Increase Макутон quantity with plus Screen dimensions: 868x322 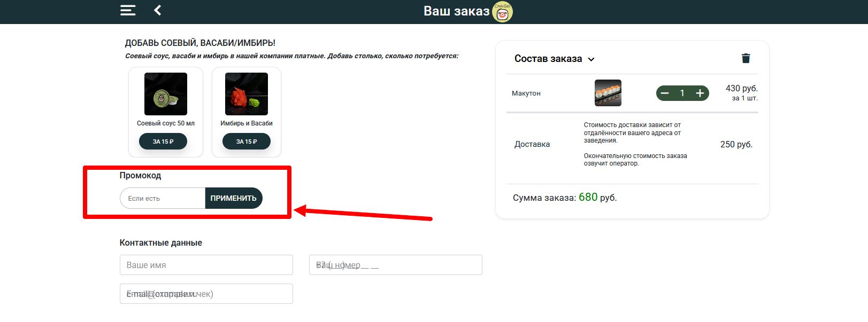pos(700,93)
